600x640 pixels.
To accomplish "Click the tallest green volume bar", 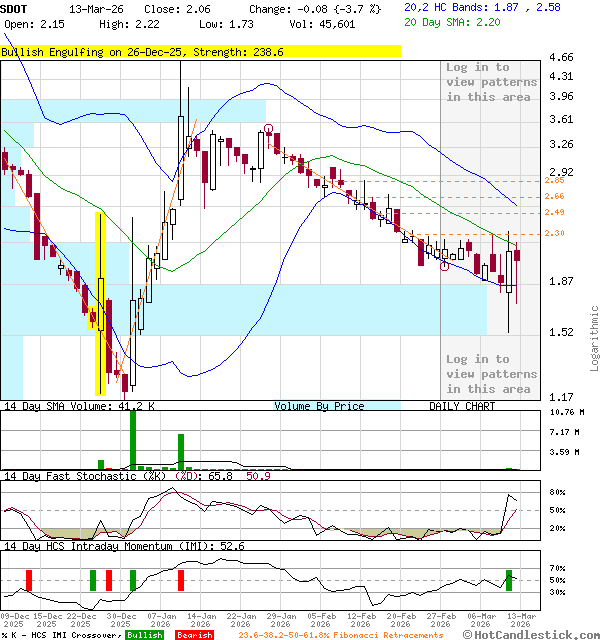I will [132, 438].
